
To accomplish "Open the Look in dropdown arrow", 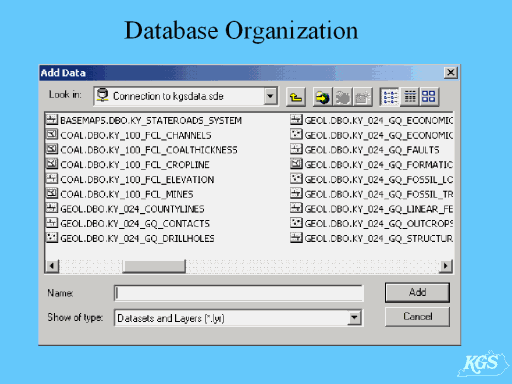I will [270, 96].
